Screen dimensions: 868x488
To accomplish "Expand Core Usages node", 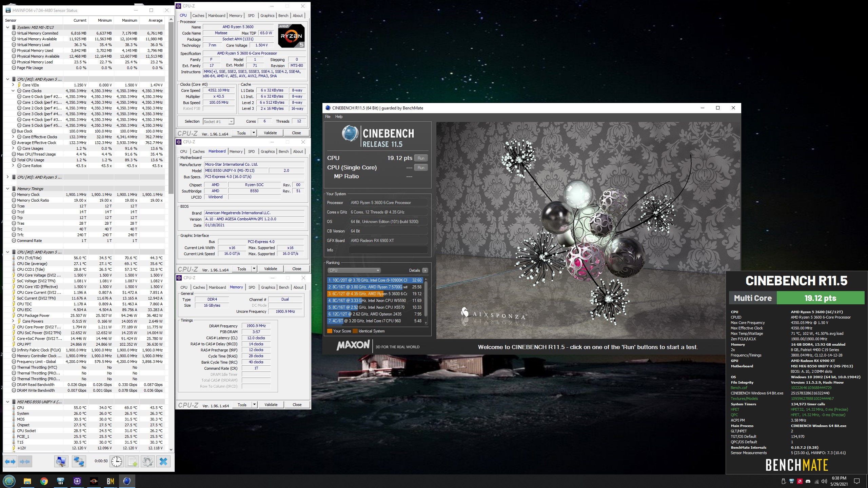I will tap(13, 148).
